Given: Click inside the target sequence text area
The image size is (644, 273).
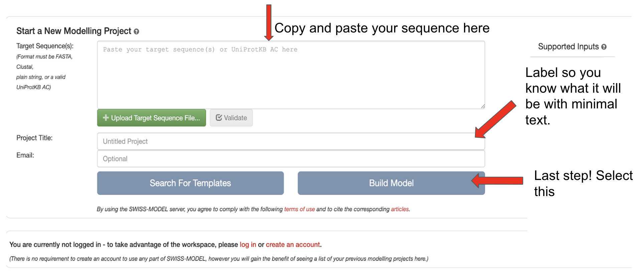Looking at the screenshot, I should click(291, 75).
